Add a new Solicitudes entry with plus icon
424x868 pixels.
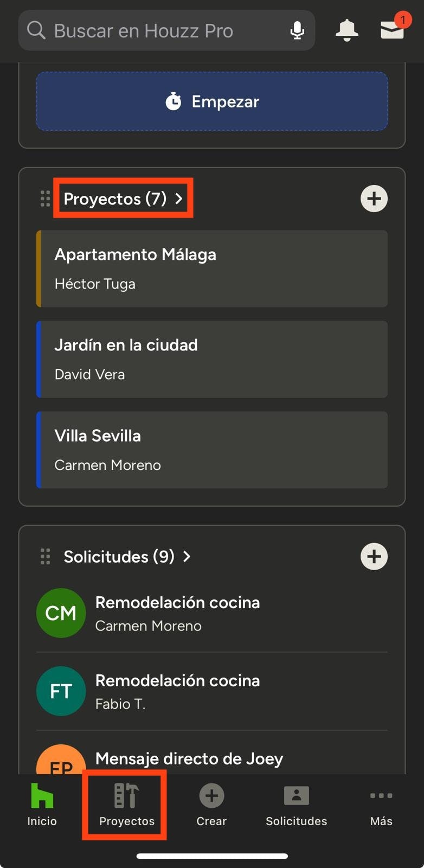click(374, 557)
